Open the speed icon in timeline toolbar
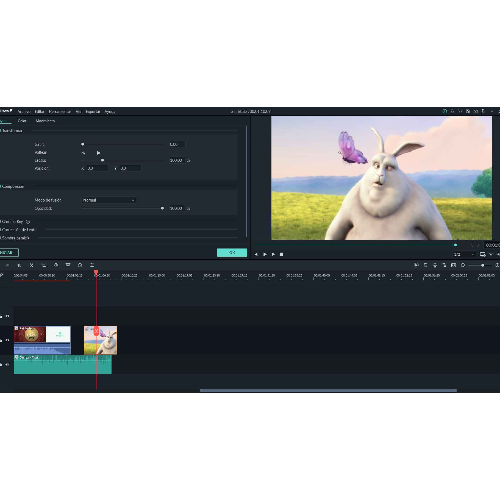The image size is (500, 500). (56, 265)
